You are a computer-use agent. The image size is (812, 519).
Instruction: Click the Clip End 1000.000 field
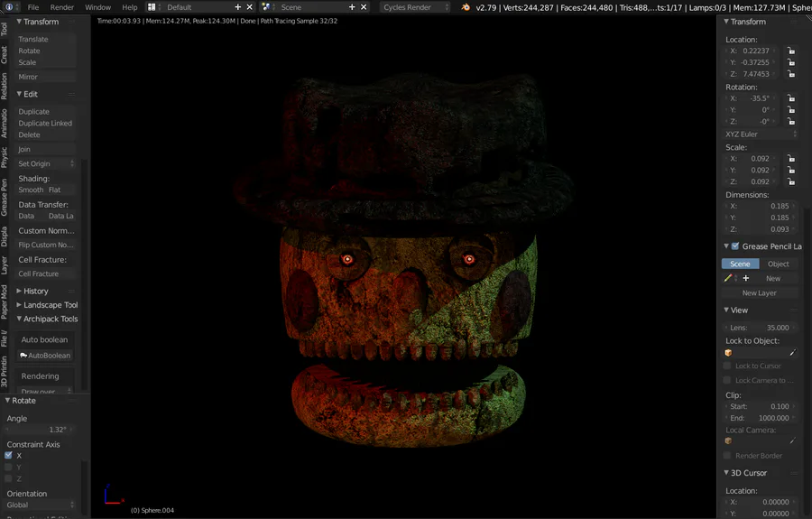[760, 418]
